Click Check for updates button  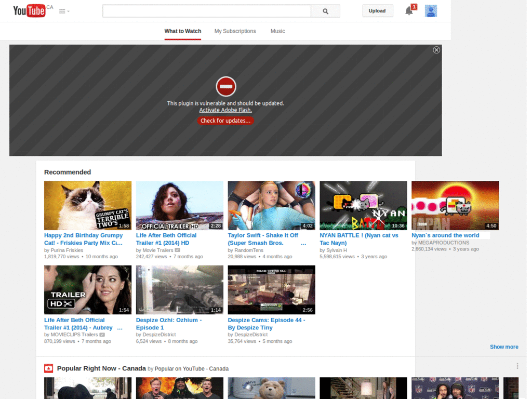(x=225, y=121)
